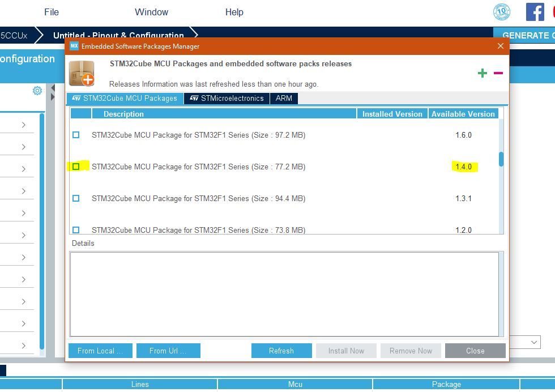Click the Embedded Software Packages Manager title text
This screenshot has height=392, width=555.
tap(140, 46)
